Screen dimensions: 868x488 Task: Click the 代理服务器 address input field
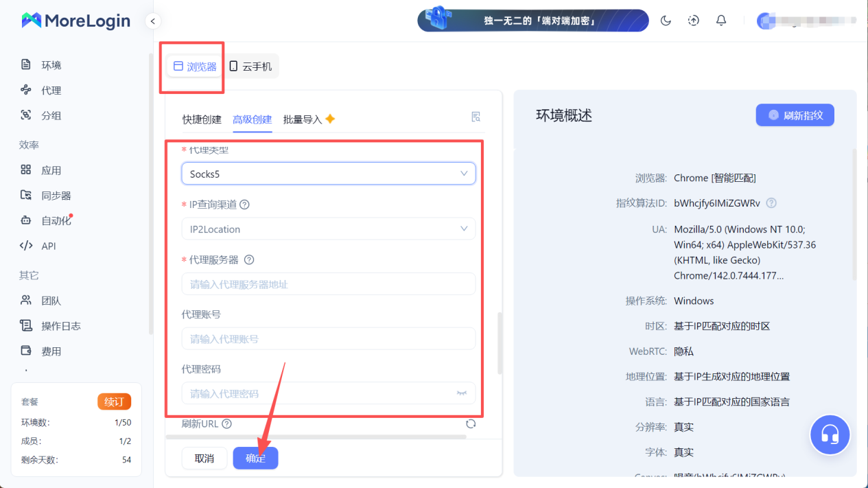click(328, 283)
